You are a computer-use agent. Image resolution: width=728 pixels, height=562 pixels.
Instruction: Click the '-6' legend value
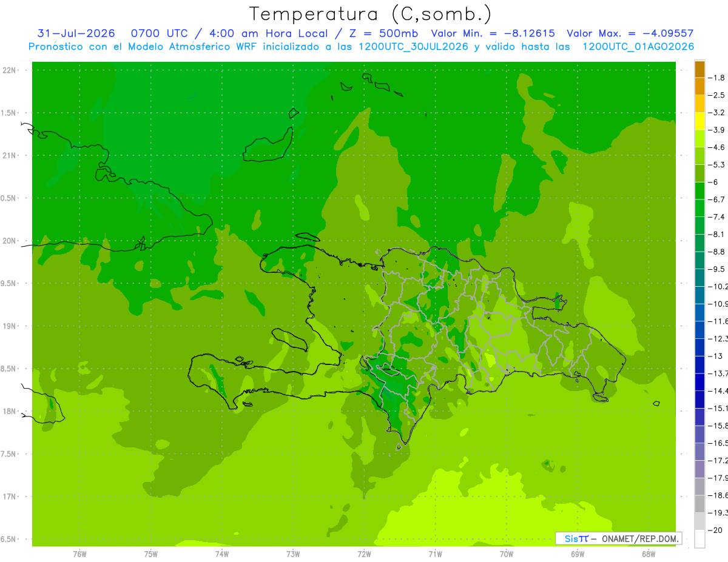(x=714, y=182)
